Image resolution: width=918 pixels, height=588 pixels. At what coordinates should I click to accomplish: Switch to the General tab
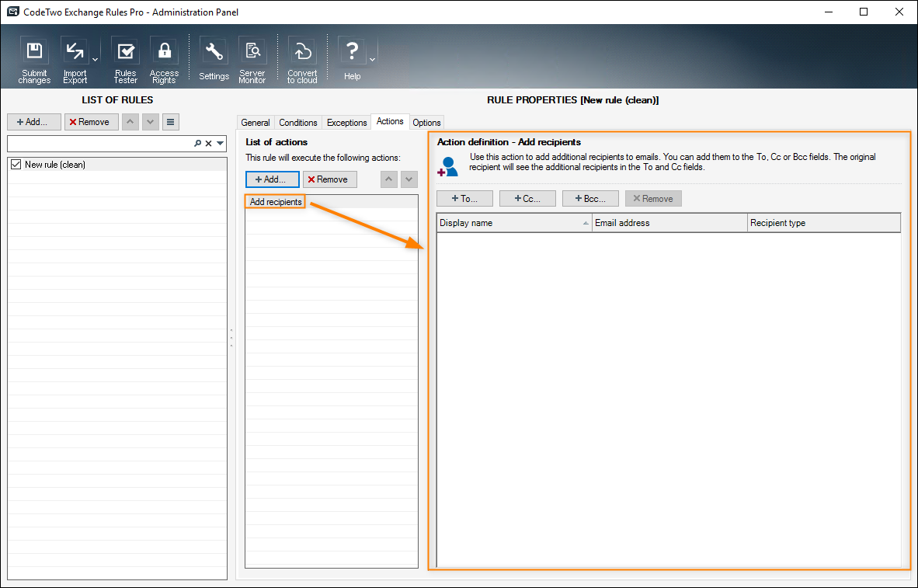[256, 123]
